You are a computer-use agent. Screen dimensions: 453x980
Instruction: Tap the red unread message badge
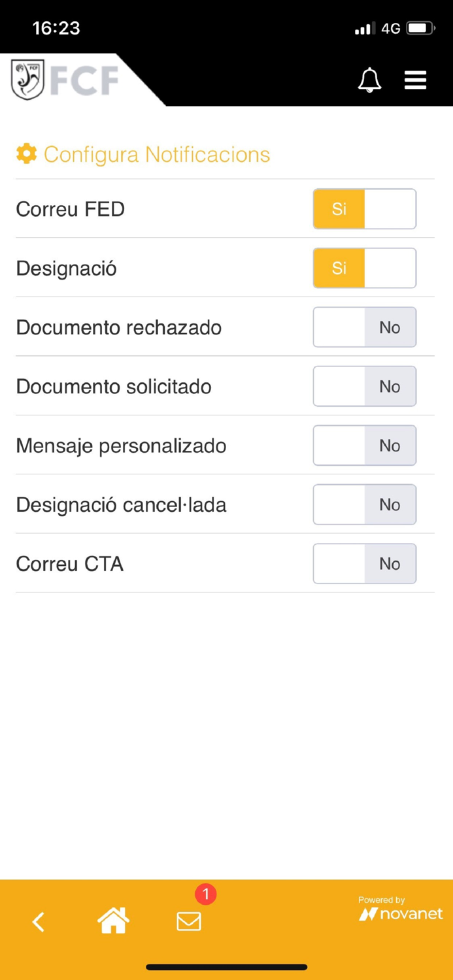pos(205,894)
